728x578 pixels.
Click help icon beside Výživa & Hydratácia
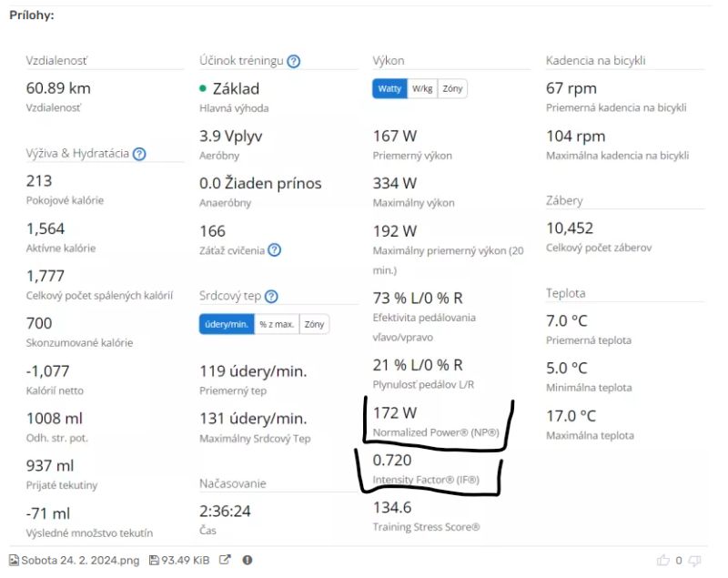139,154
